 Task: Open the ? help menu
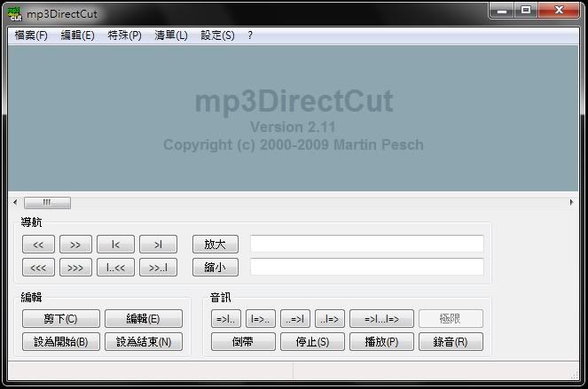pos(250,35)
